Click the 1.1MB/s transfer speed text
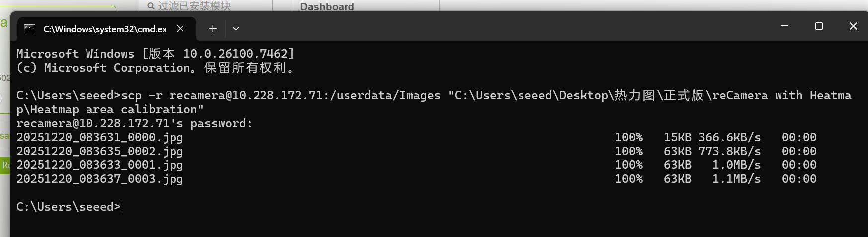The width and height of the screenshot is (868, 237). click(736, 179)
